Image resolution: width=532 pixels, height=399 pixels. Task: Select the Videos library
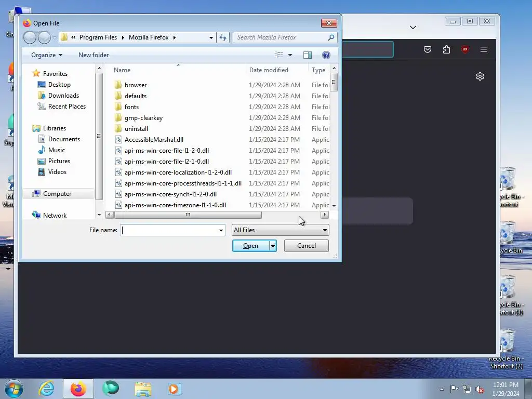click(57, 171)
